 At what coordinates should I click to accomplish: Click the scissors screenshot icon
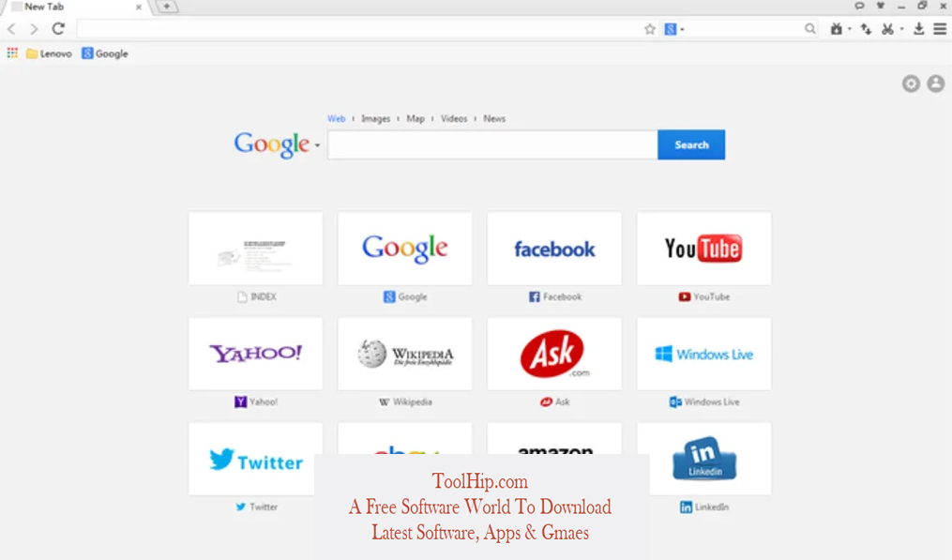(x=887, y=28)
